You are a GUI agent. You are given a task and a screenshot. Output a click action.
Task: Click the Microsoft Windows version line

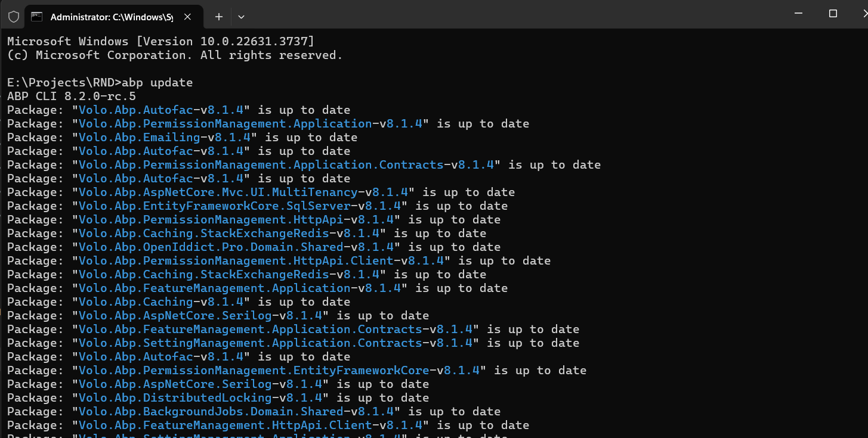[x=160, y=42]
